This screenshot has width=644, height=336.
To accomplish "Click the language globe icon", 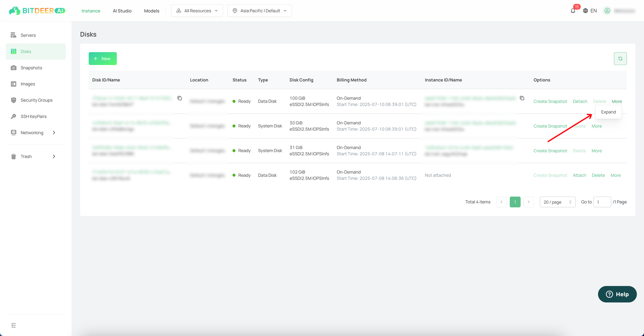I will [585, 11].
